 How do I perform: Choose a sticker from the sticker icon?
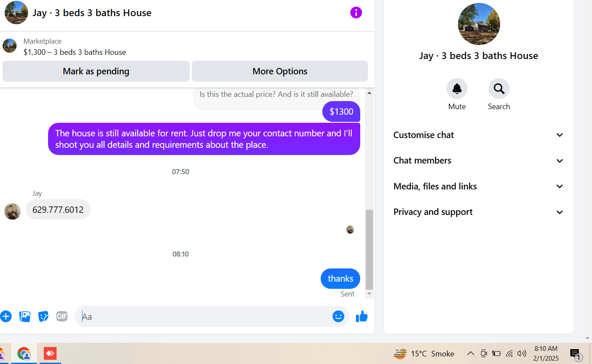[43, 316]
